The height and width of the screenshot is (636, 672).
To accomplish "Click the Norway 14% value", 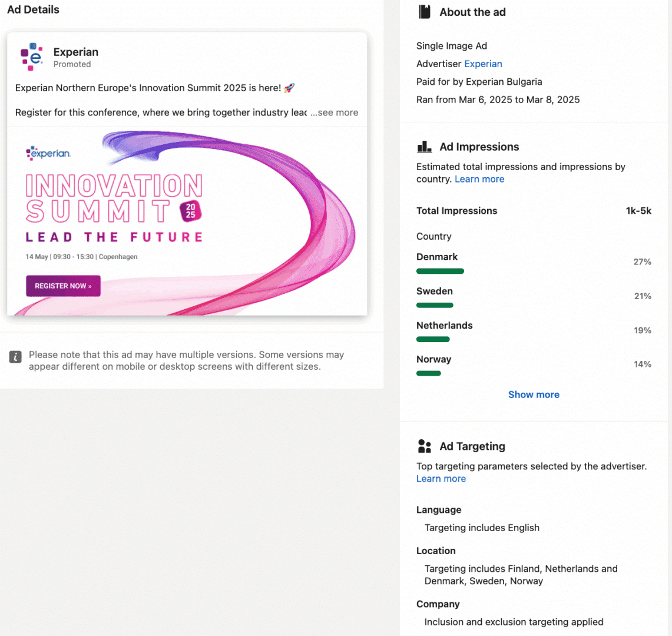I will click(643, 365).
